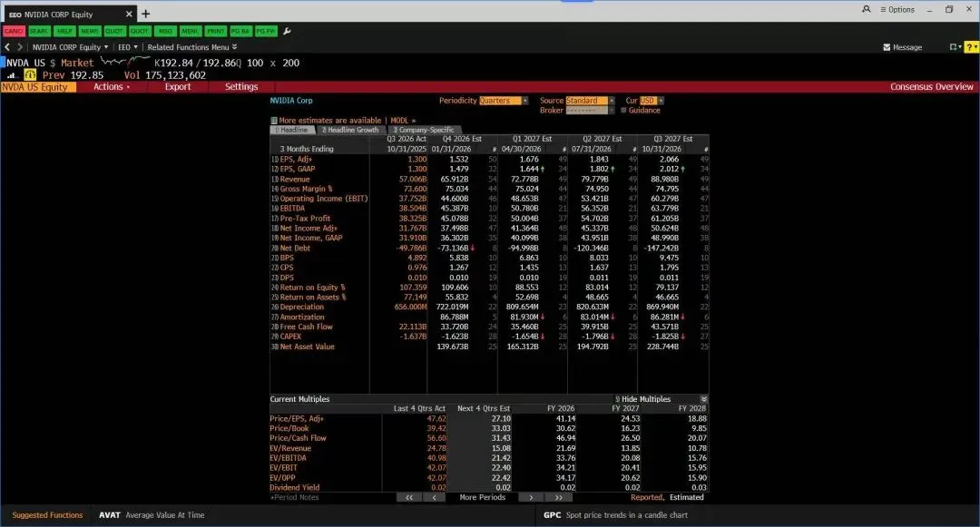Switch to the Company-Specific tab

pyautogui.click(x=423, y=130)
